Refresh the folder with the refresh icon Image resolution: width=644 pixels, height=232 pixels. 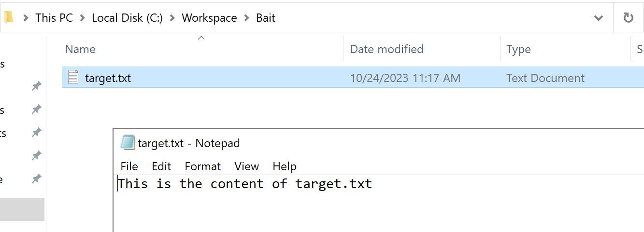[x=628, y=18]
